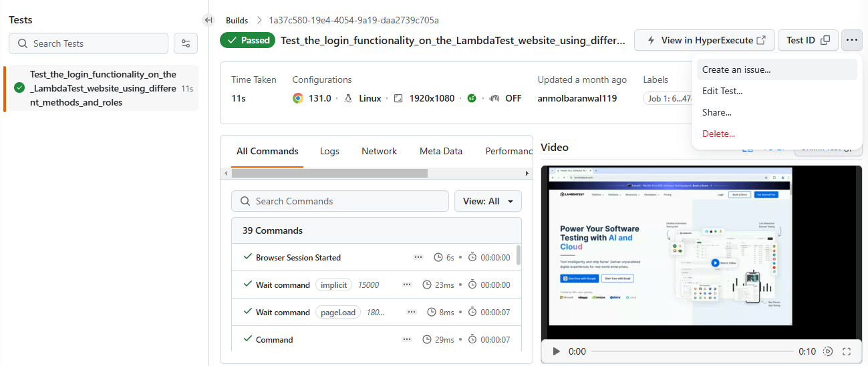Seek on the video progress bar
The width and height of the screenshot is (868, 366).
(x=692, y=351)
